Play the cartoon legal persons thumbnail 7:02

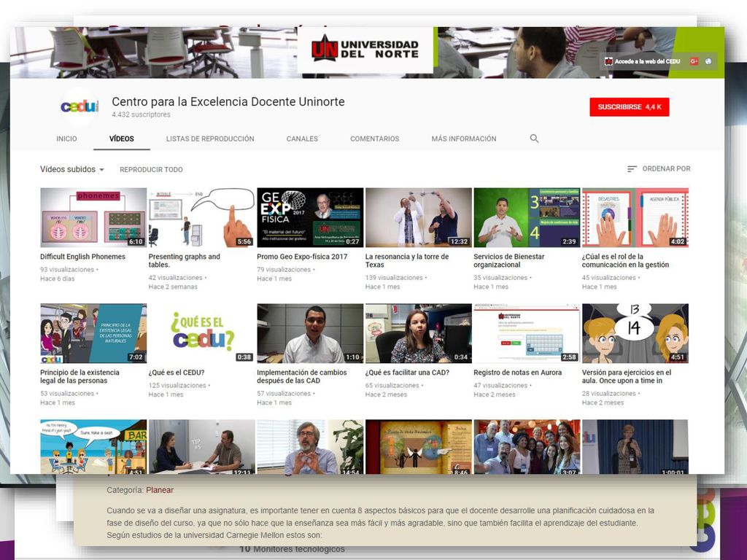coord(93,333)
